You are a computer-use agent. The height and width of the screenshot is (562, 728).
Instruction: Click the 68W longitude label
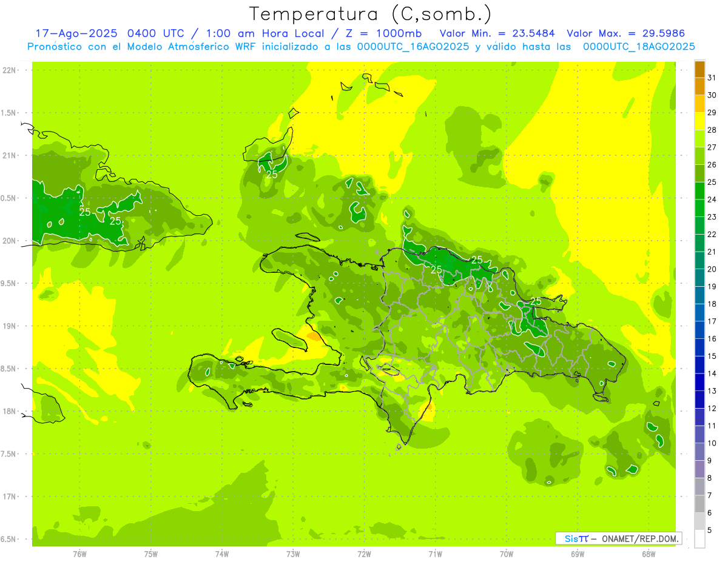tap(648, 554)
